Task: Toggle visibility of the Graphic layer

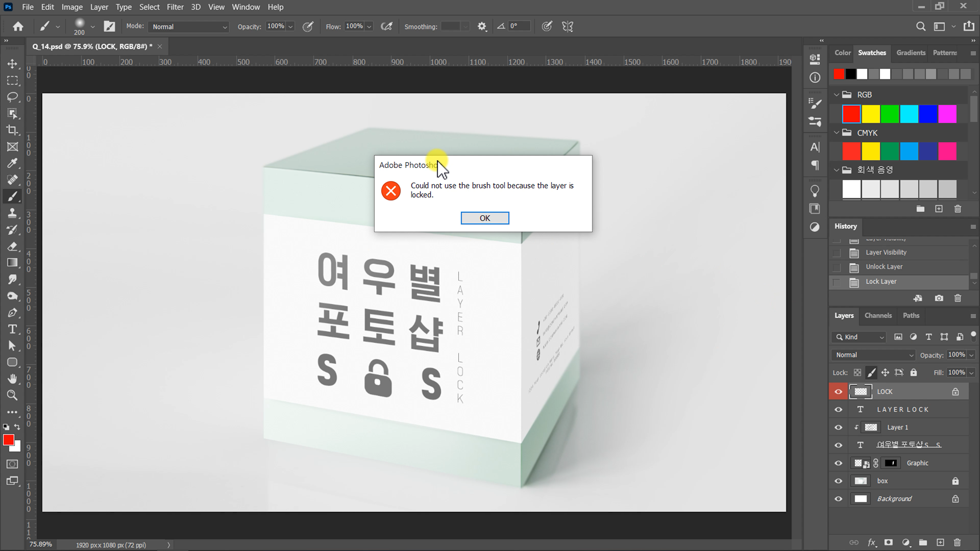Action: coord(838,463)
